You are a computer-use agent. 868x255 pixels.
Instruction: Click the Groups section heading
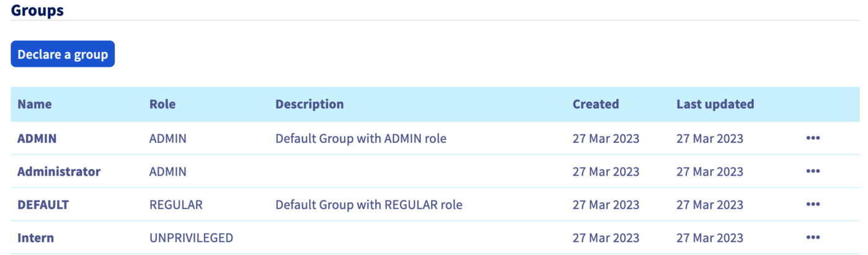(x=37, y=10)
